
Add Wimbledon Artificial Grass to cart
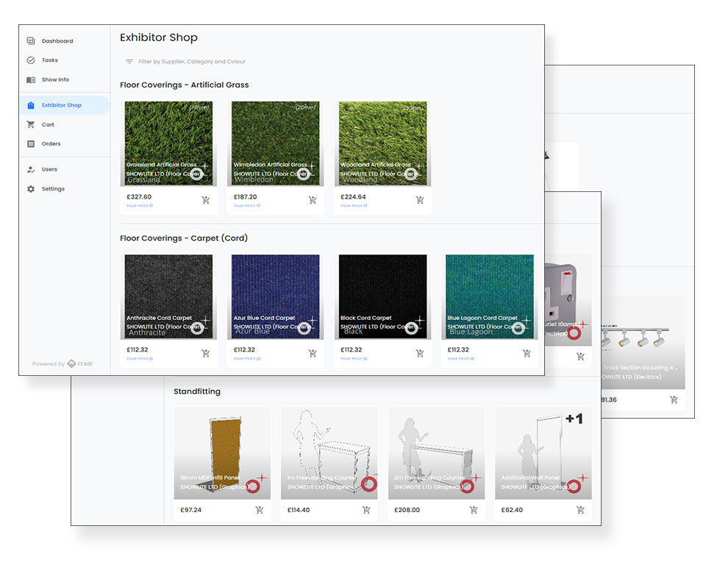tap(313, 200)
